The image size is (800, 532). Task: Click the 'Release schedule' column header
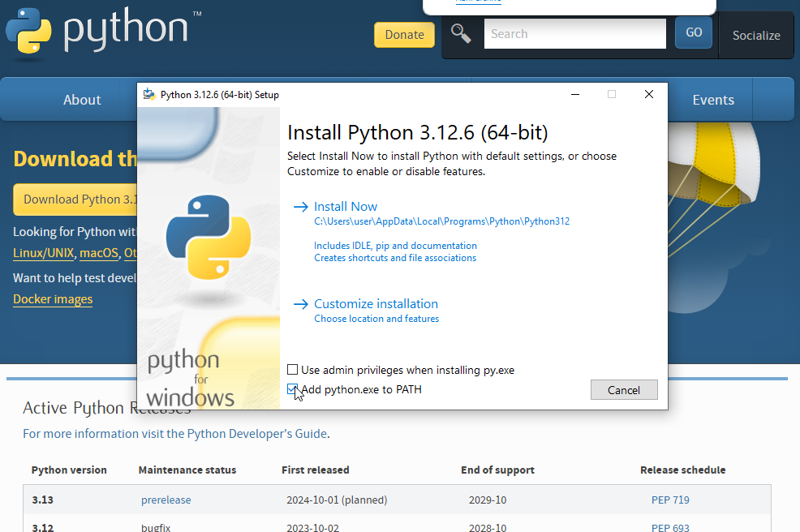(682, 470)
